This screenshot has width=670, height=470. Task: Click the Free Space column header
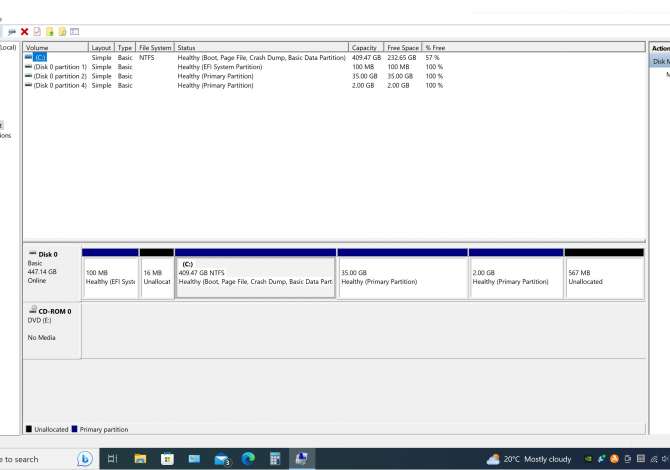point(403,47)
